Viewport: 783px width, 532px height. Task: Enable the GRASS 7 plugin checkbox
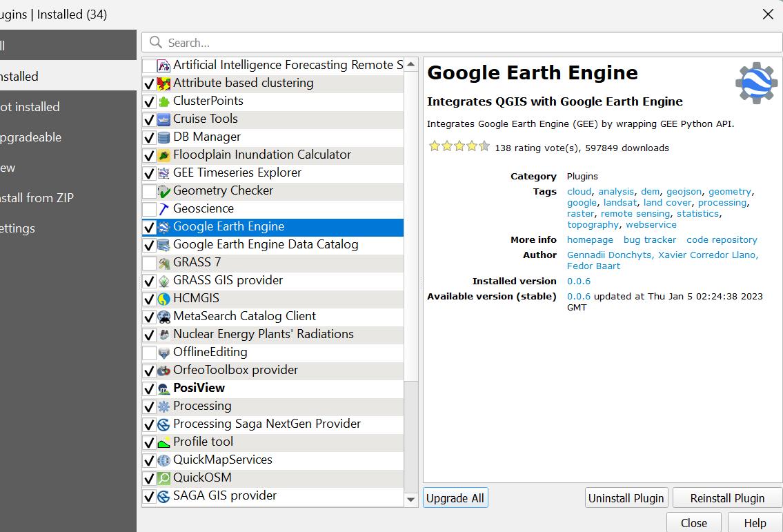pyautogui.click(x=149, y=263)
